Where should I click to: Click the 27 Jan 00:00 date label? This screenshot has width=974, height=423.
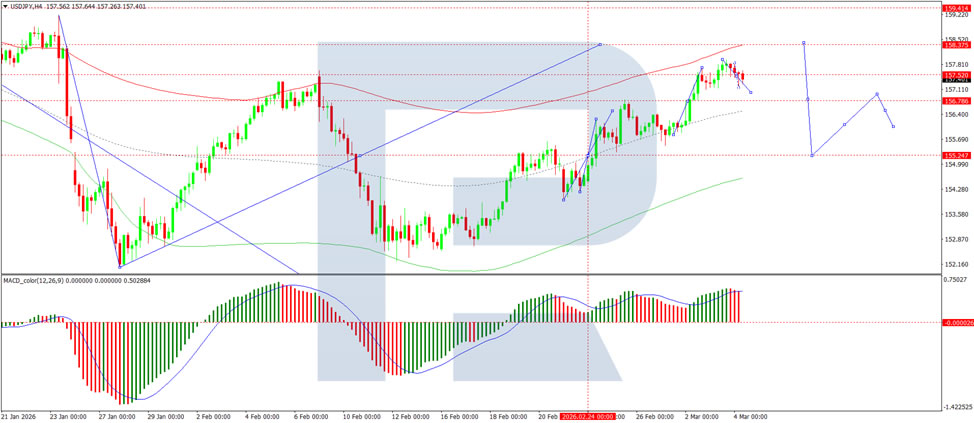[118, 416]
